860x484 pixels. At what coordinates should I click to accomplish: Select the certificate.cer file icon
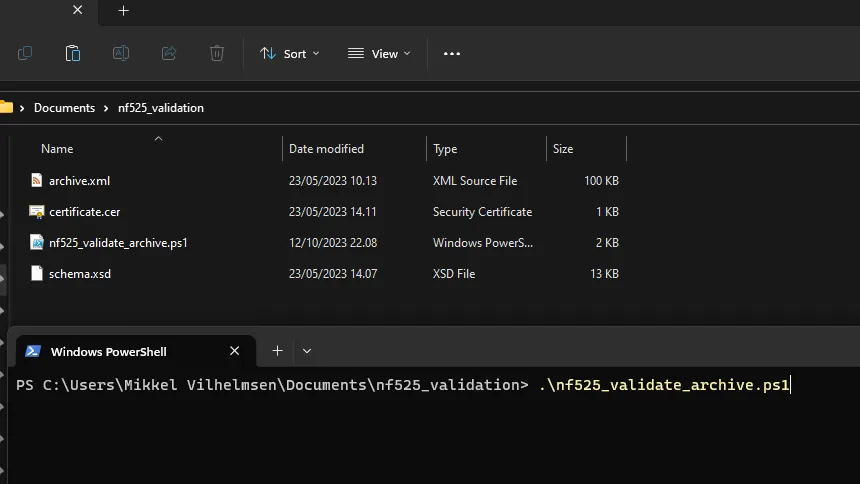(36, 212)
